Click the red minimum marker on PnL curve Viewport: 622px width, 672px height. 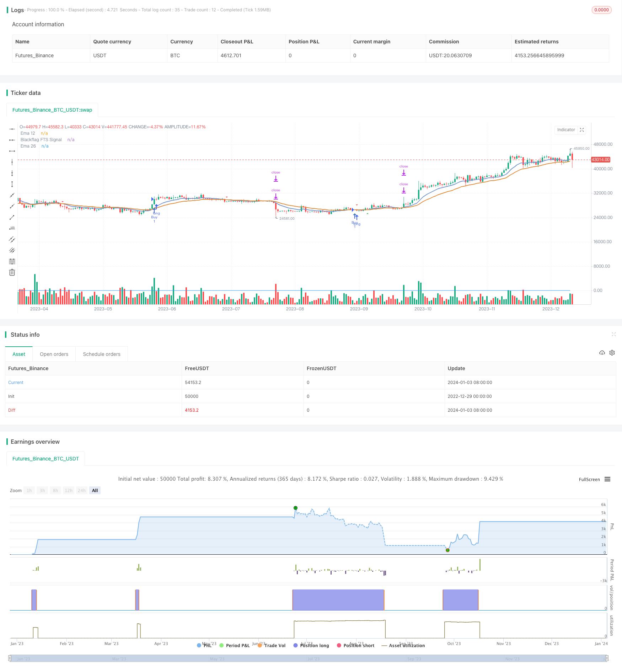(x=448, y=550)
